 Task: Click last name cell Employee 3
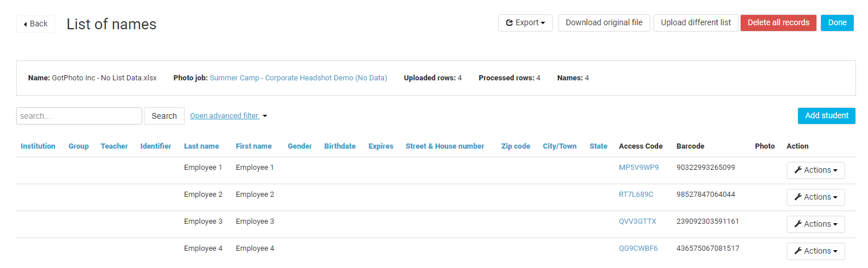(203, 222)
